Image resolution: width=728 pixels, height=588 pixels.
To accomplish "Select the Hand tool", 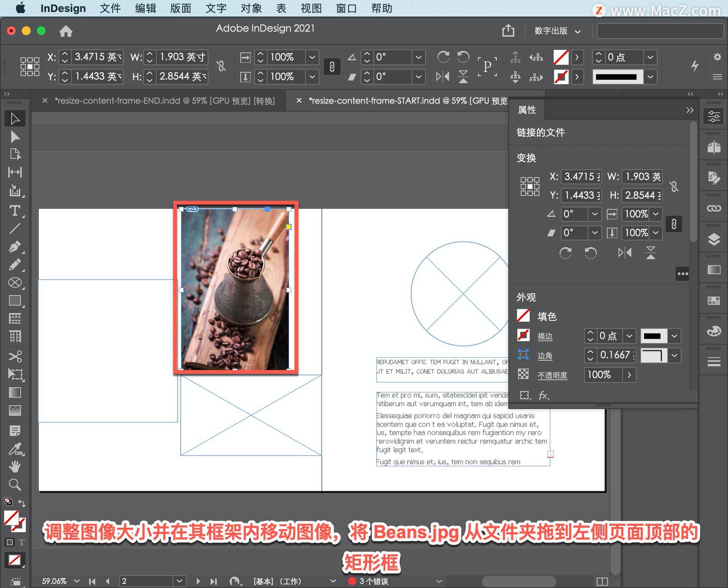I will point(15,467).
